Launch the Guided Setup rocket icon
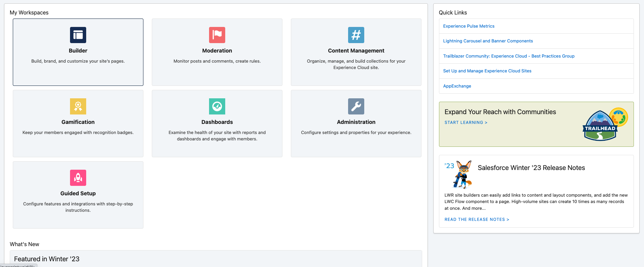 tap(78, 178)
